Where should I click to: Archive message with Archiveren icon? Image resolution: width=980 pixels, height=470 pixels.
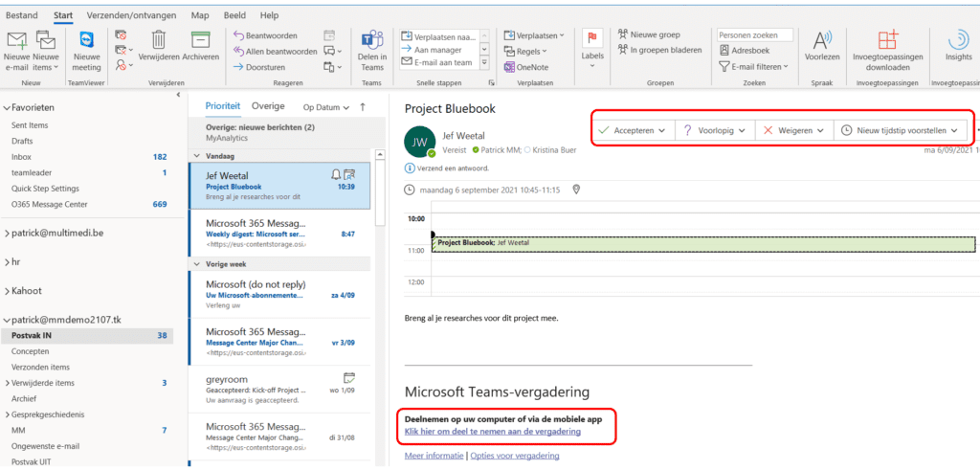point(201,47)
